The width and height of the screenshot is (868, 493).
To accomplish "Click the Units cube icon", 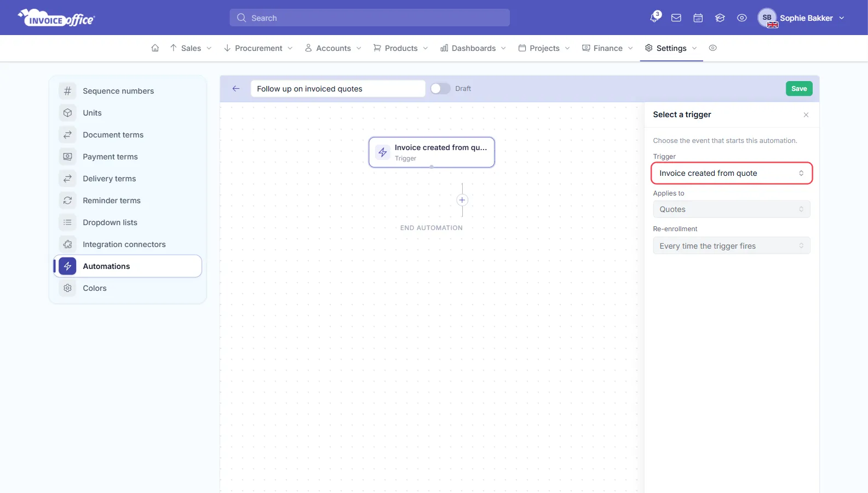I will click(67, 112).
